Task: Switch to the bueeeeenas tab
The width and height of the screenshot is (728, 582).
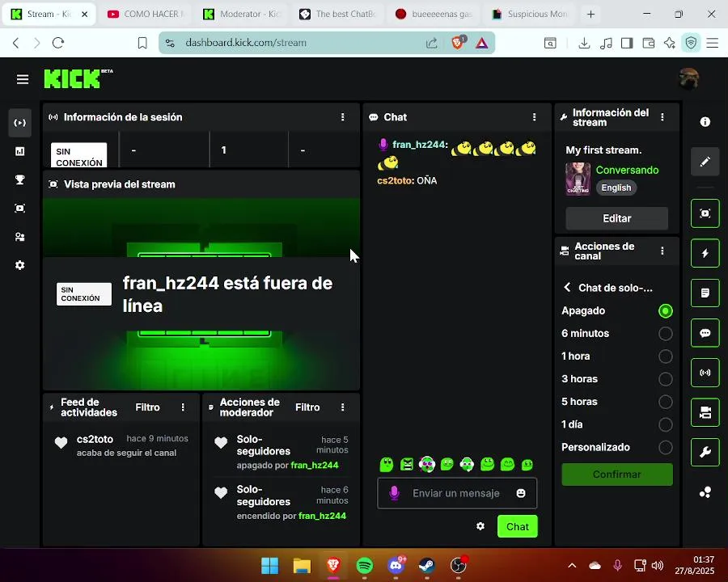Action: tap(434, 15)
